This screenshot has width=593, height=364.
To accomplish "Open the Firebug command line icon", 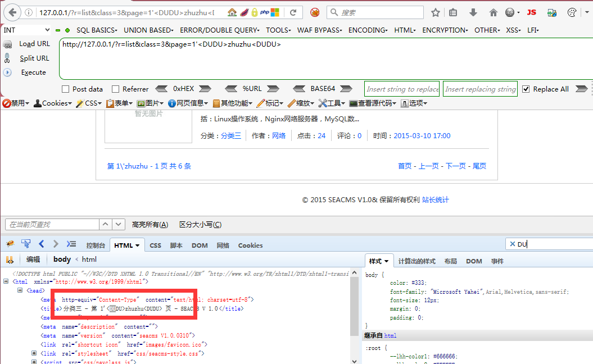I will 71,244.
